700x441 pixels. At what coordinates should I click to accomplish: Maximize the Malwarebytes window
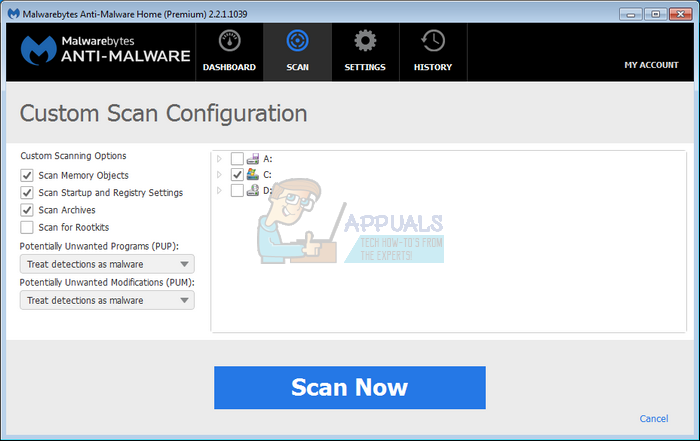click(655, 14)
